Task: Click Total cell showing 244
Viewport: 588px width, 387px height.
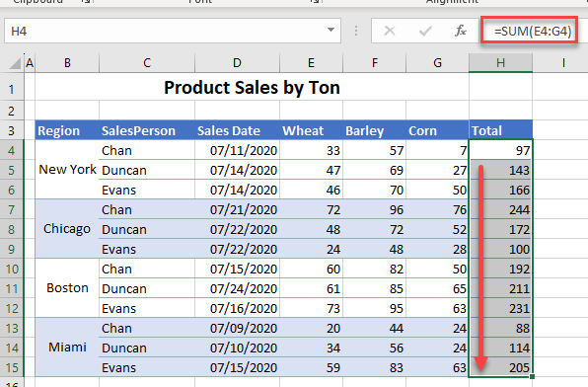Action: click(500, 209)
